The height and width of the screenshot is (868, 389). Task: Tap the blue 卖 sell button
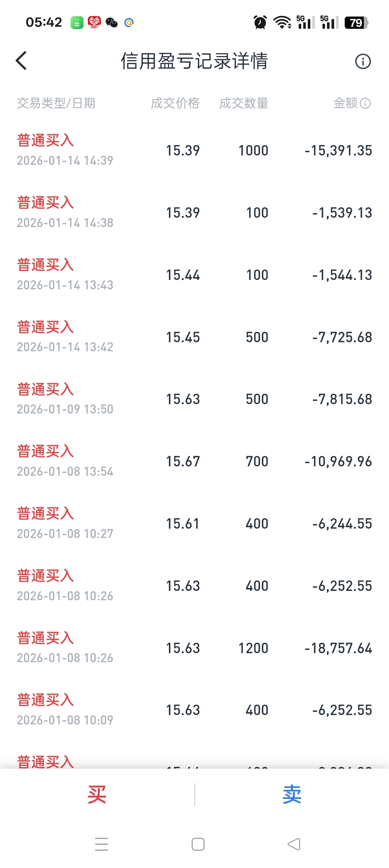click(x=292, y=795)
